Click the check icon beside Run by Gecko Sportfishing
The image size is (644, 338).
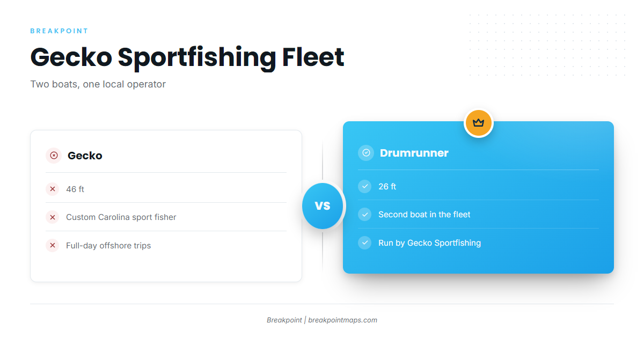(x=365, y=243)
